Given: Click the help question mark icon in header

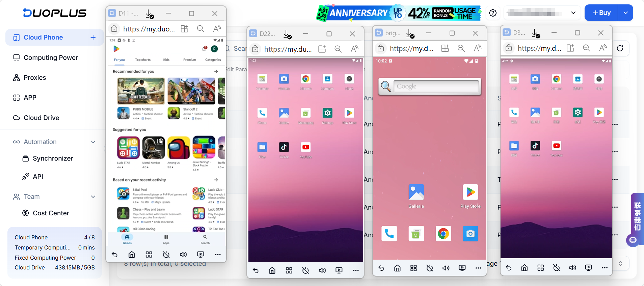Looking at the screenshot, I should pos(493,13).
